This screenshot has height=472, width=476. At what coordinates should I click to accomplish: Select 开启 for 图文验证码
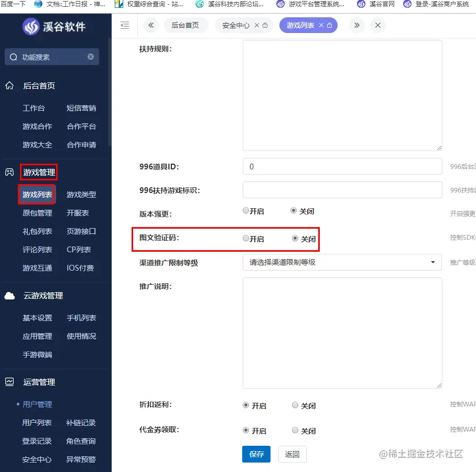click(246, 239)
